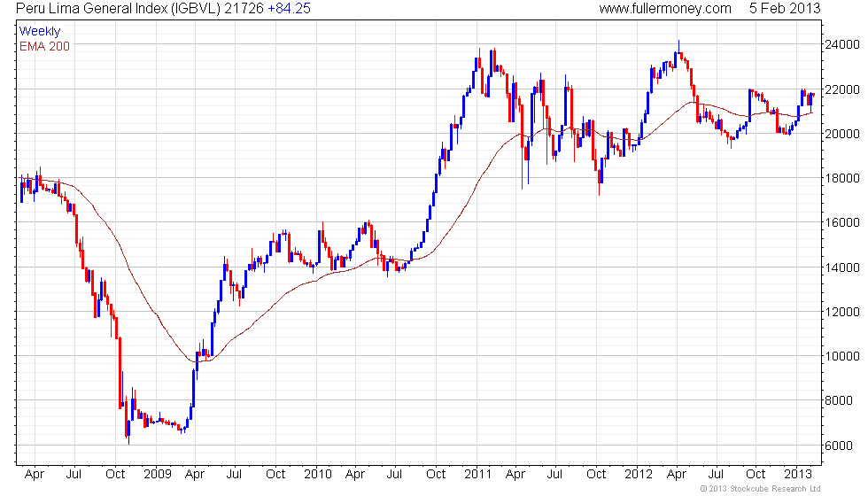Click the 2013 x-axis label
Screen dimensions: 868x496
click(x=798, y=475)
